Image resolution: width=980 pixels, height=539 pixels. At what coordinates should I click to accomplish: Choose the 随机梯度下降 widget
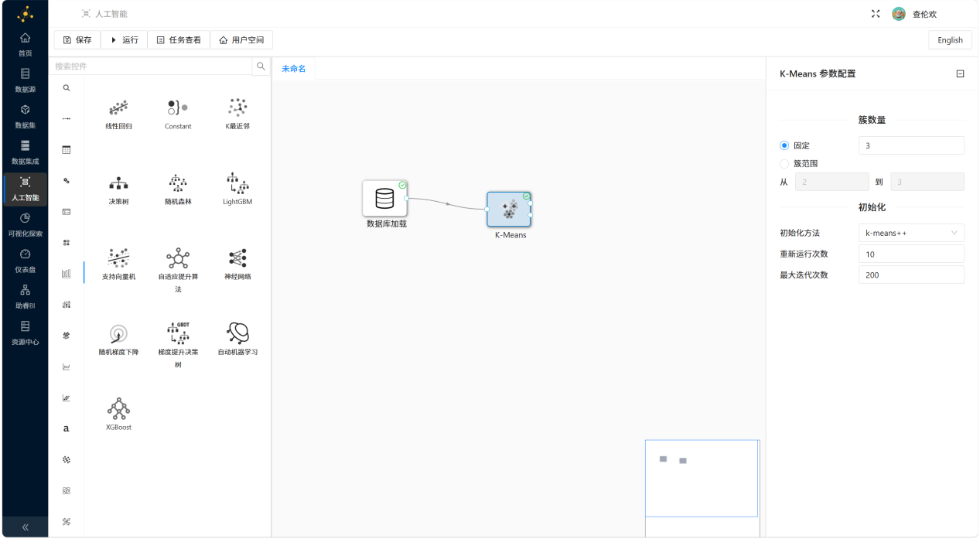point(118,340)
